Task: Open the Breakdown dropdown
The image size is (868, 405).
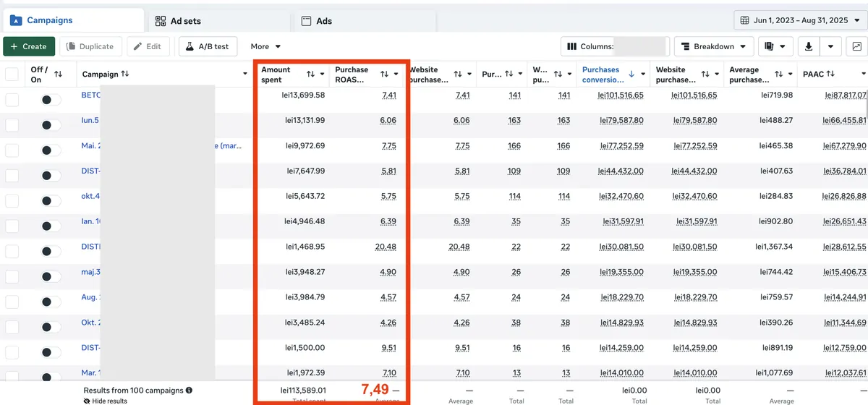Action: (714, 46)
